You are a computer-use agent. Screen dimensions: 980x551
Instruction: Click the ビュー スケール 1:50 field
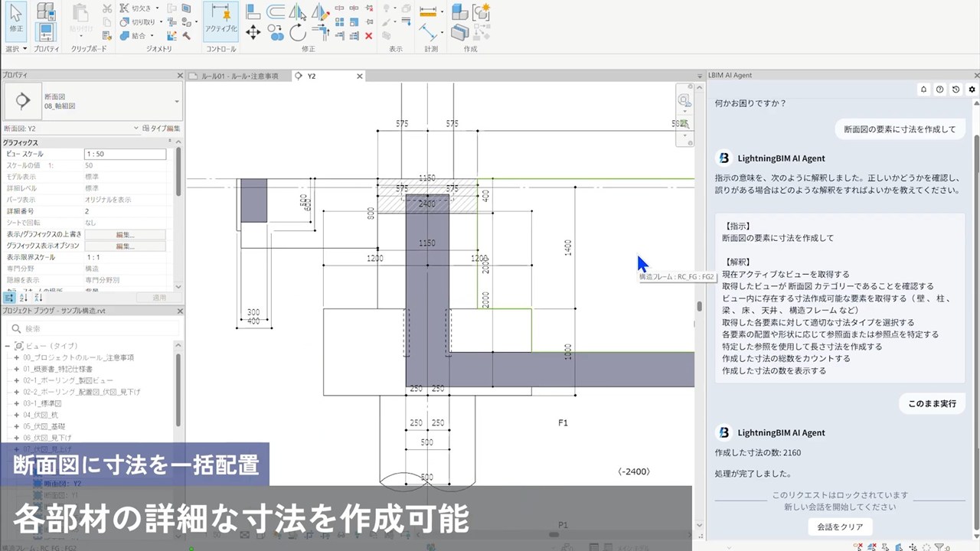(125, 154)
